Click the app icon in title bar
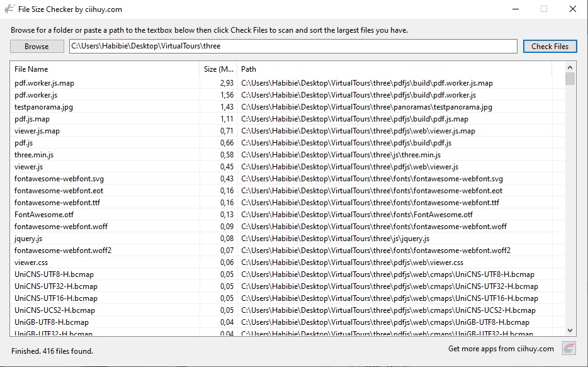The width and height of the screenshot is (588, 367). click(x=10, y=9)
